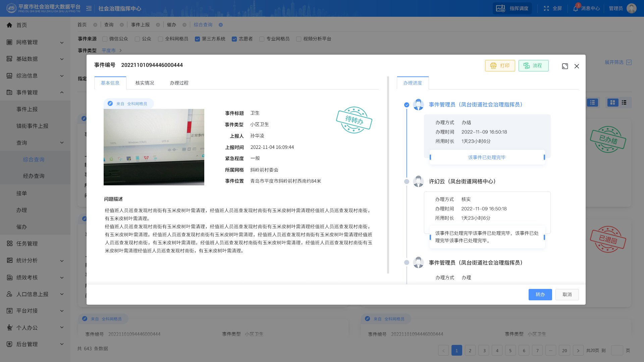
Task: Click the first timeline checked marker
Action: pyautogui.click(x=407, y=105)
